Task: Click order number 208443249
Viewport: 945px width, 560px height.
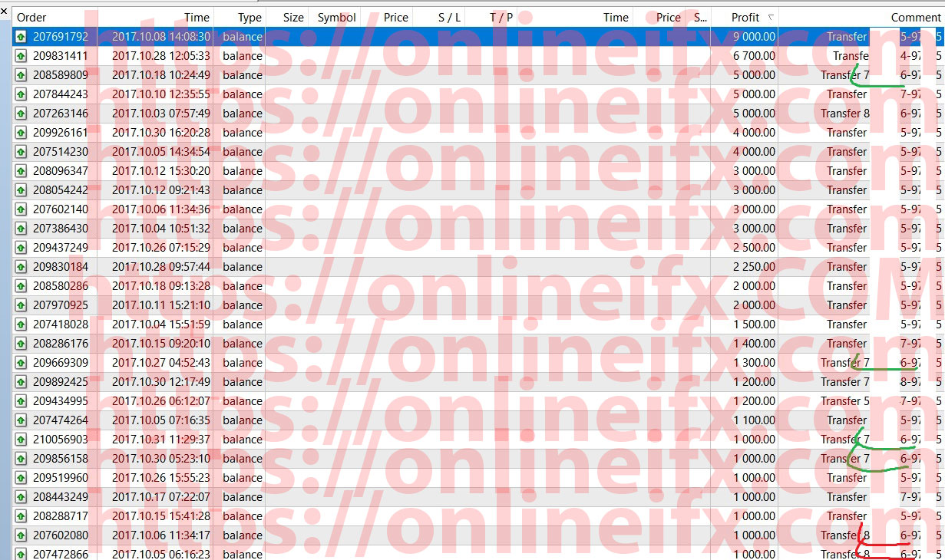Action: pyautogui.click(x=60, y=497)
